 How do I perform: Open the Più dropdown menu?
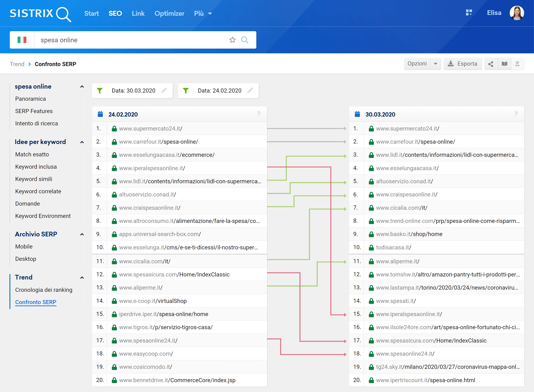(x=203, y=14)
